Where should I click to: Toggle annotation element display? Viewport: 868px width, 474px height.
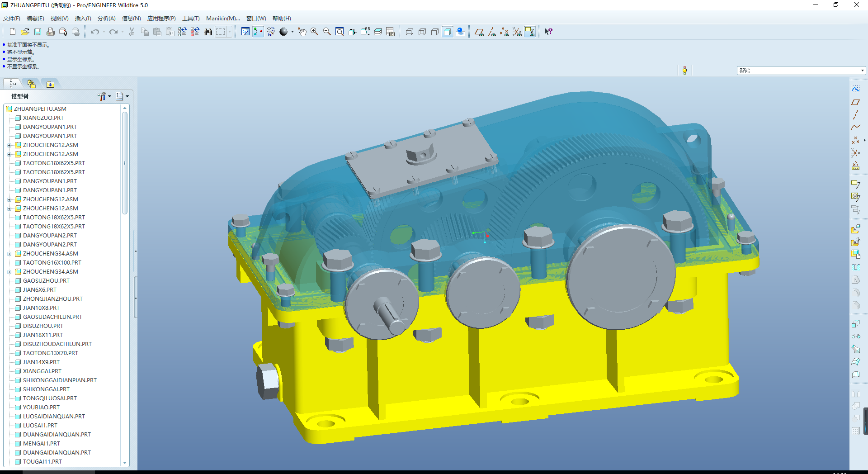[530, 32]
